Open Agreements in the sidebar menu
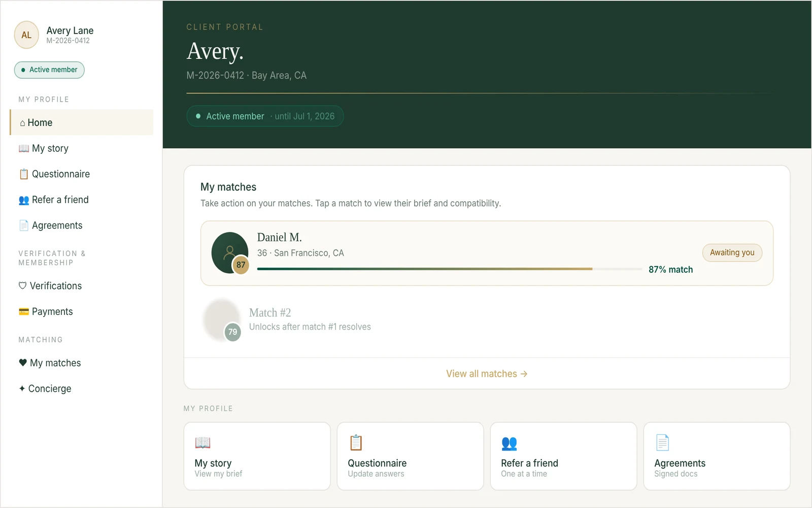 click(x=81, y=225)
